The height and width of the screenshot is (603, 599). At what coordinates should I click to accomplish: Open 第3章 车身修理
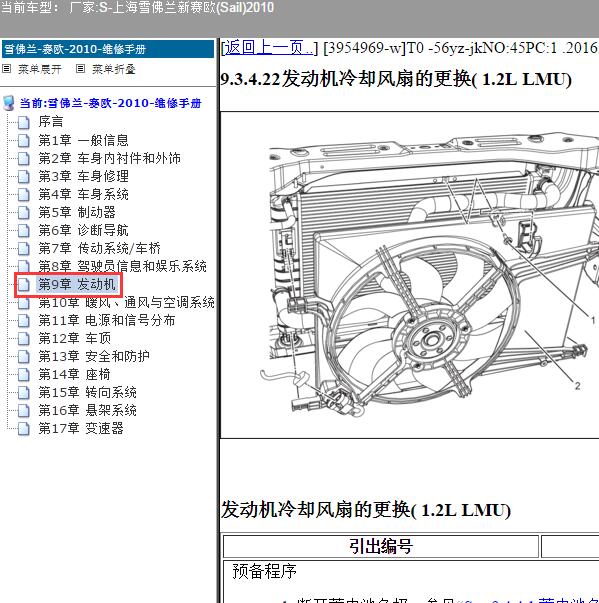(83, 177)
